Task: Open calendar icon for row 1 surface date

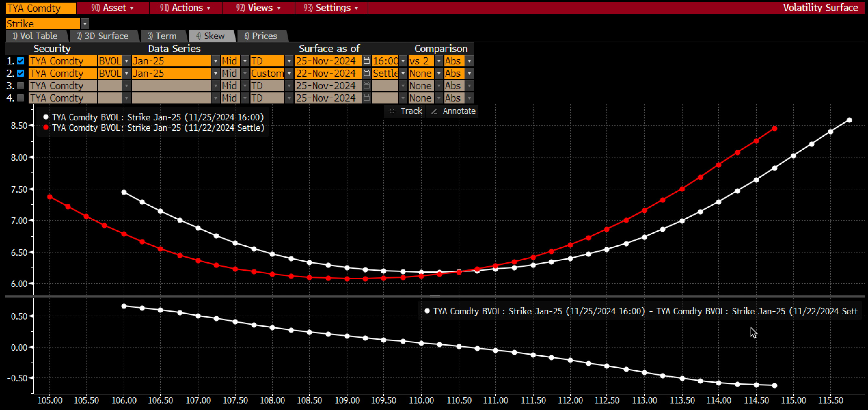Action: 367,61
